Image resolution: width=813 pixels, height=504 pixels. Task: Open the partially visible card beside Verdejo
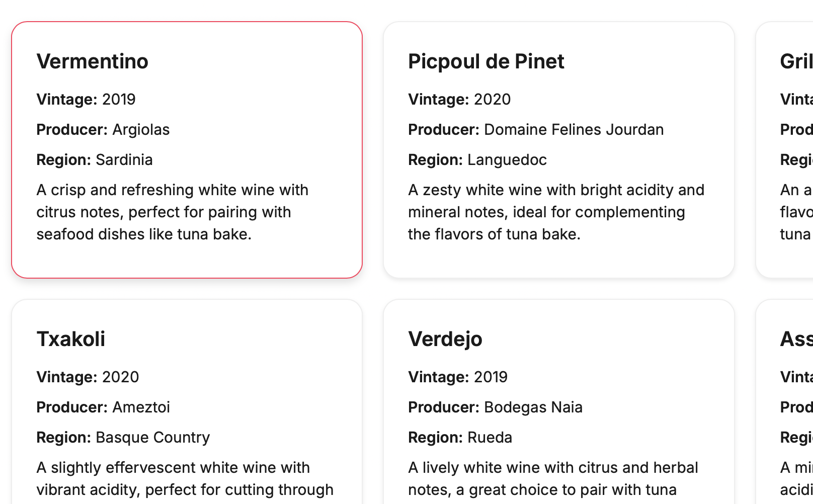[784, 402]
